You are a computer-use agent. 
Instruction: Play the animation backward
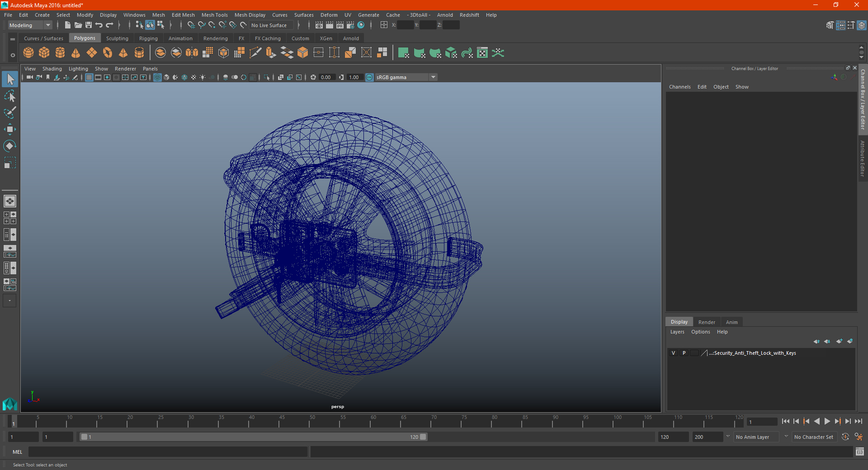tap(816, 421)
